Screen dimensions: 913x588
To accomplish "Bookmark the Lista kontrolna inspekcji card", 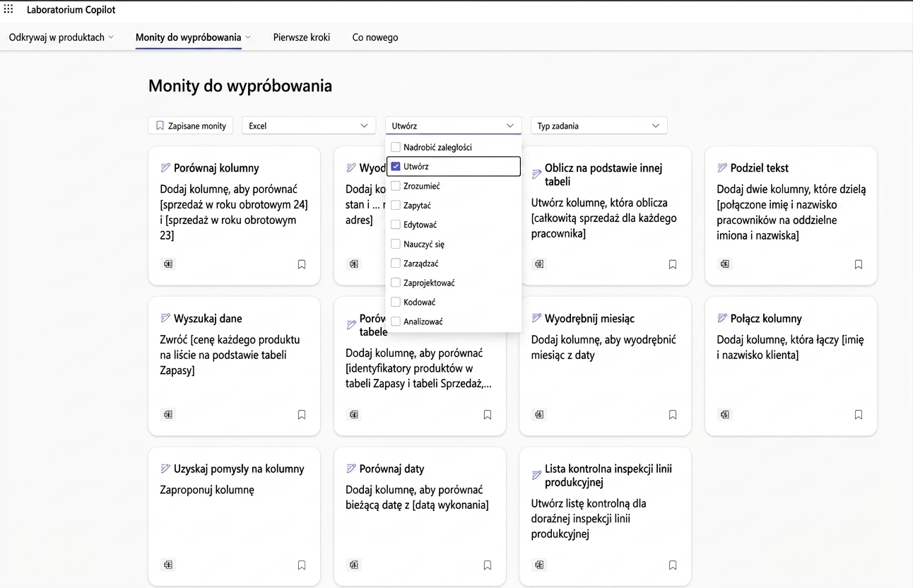I will point(673,565).
